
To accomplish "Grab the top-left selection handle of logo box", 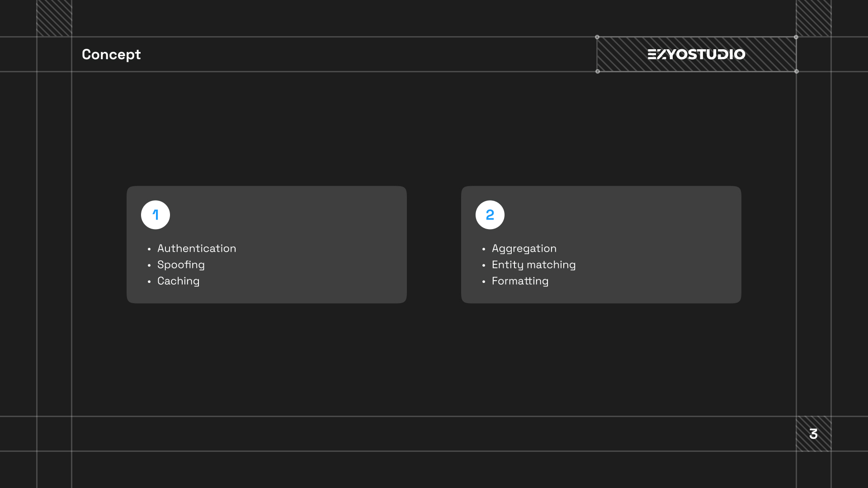I will coord(597,37).
